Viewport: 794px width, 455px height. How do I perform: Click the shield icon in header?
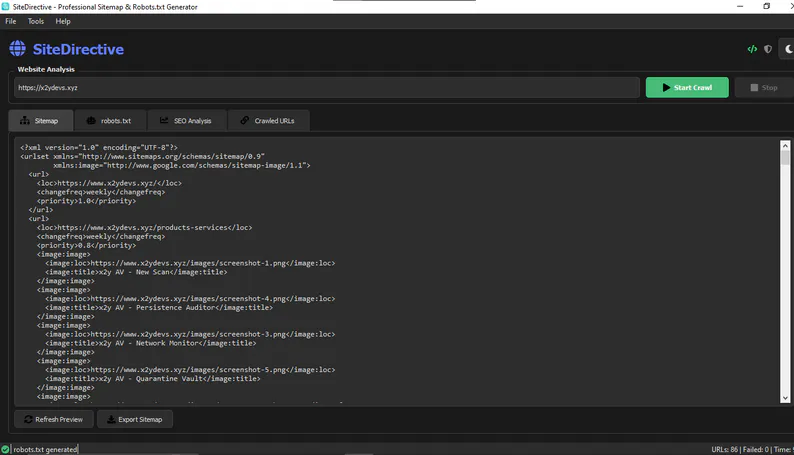[x=768, y=49]
